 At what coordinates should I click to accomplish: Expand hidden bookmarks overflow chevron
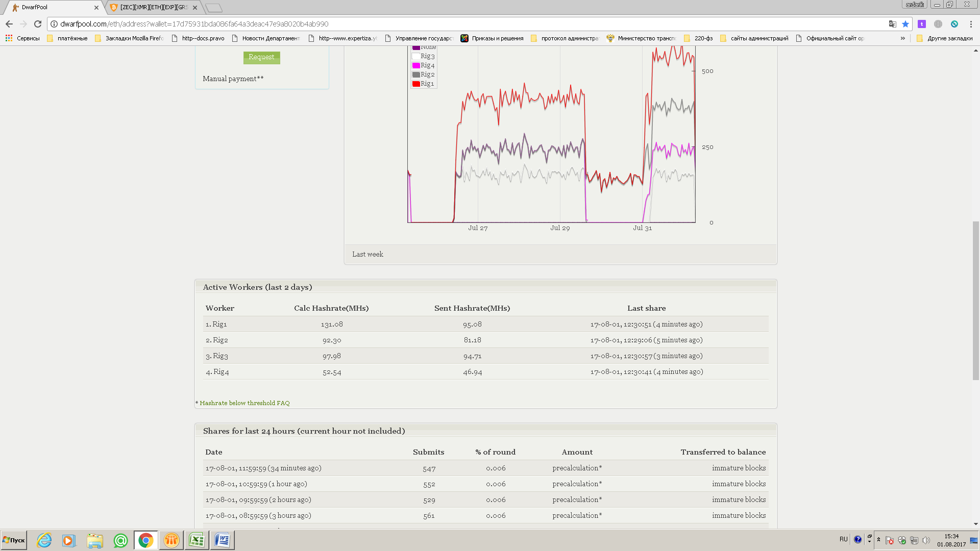pos(902,38)
